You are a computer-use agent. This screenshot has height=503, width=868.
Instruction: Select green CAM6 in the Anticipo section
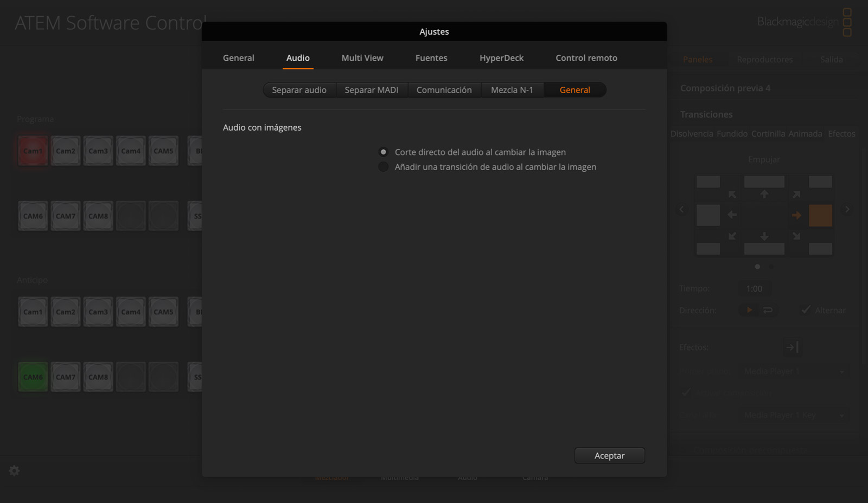coord(33,377)
